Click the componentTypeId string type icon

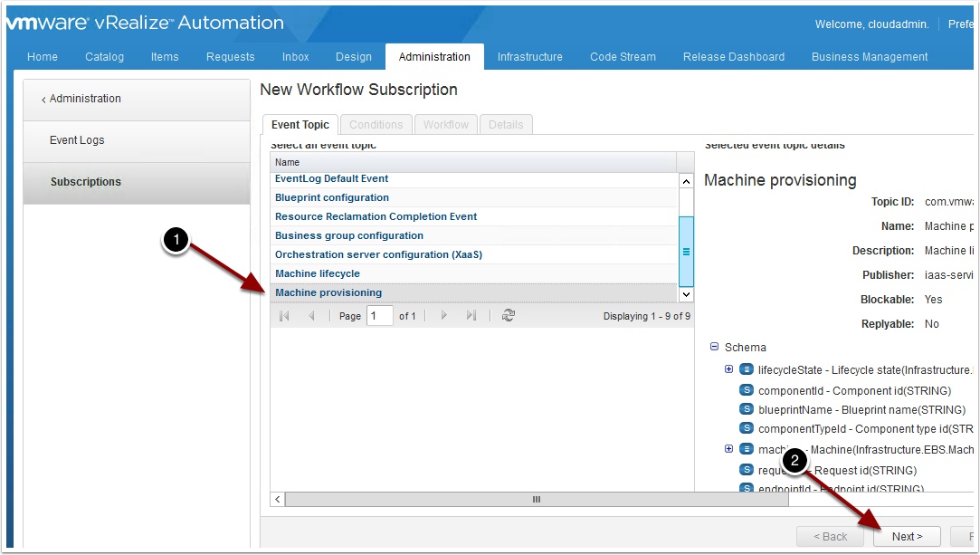pyautogui.click(x=747, y=428)
